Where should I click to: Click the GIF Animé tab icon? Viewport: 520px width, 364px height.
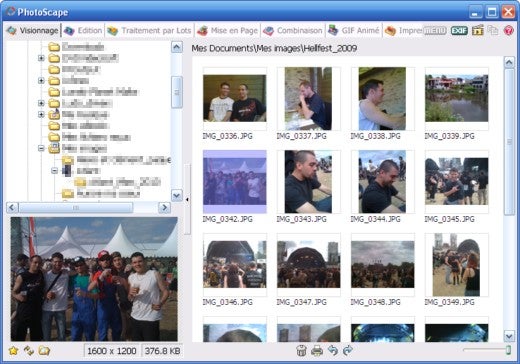tap(333, 30)
